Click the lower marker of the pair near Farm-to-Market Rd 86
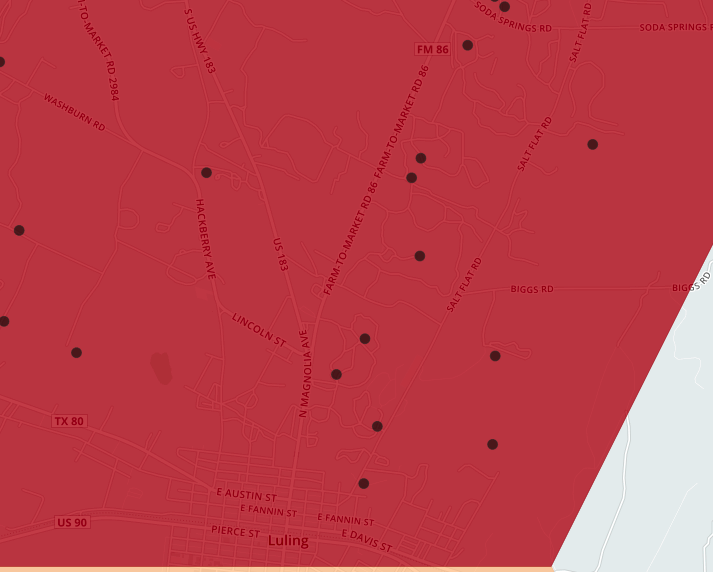The height and width of the screenshot is (572, 713). pyautogui.click(x=411, y=178)
